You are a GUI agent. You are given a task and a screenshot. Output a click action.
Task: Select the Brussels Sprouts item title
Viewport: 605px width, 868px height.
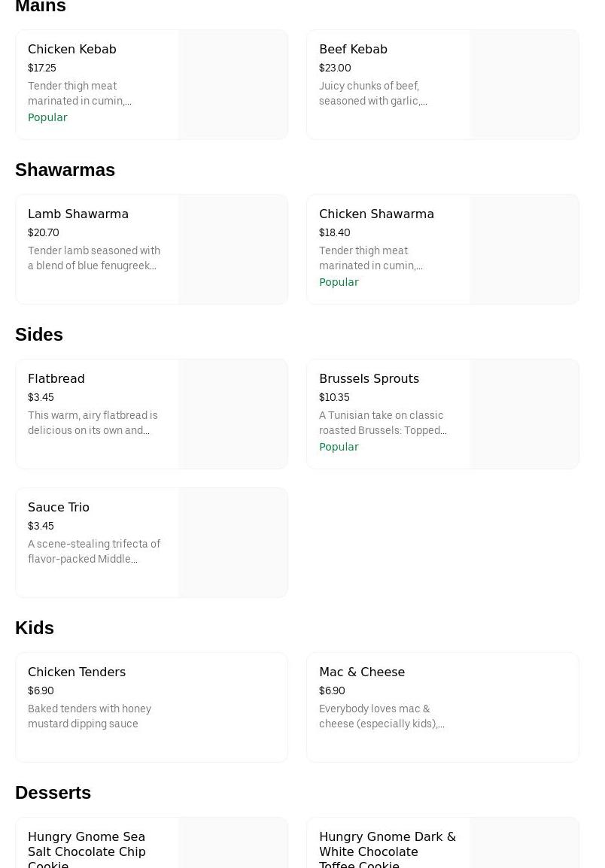[369, 379]
